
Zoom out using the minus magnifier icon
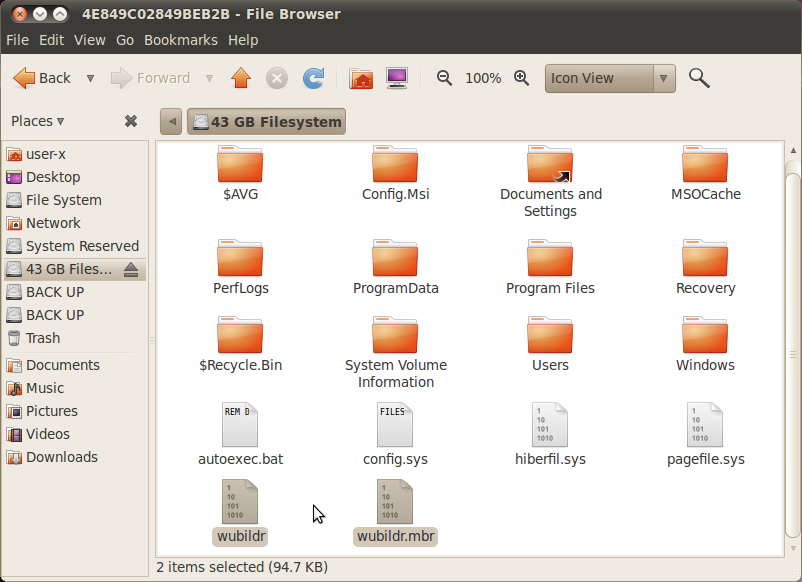(444, 78)
